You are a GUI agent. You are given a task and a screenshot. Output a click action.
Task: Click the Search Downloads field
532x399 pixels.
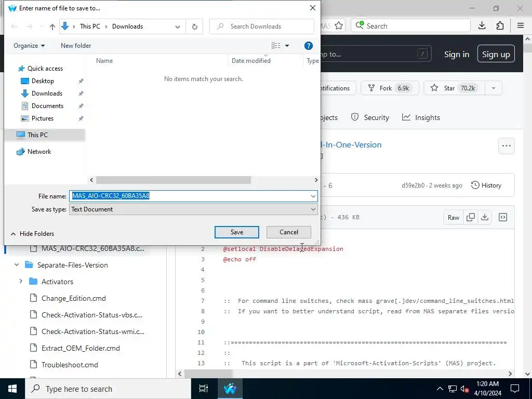point(262,26)
